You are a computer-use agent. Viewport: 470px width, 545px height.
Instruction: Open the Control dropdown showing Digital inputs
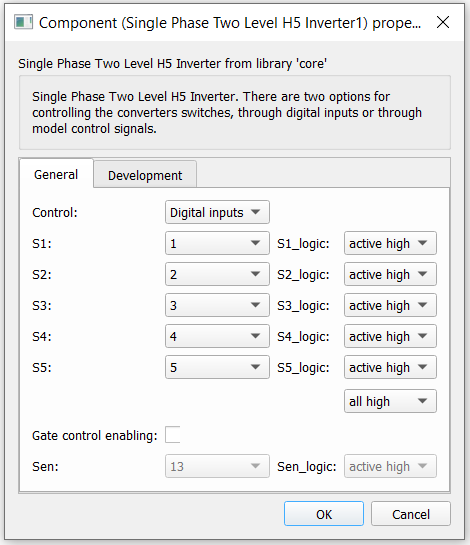pos(217,212)
